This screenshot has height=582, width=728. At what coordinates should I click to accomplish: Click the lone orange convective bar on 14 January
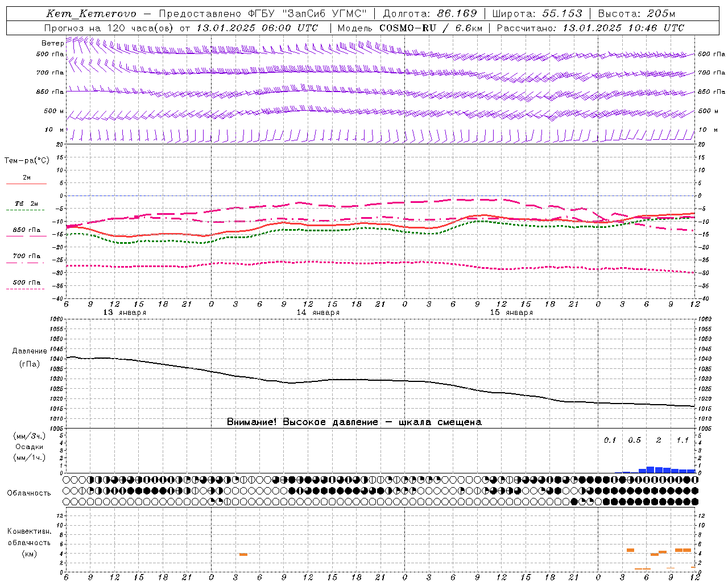point(243,554)
